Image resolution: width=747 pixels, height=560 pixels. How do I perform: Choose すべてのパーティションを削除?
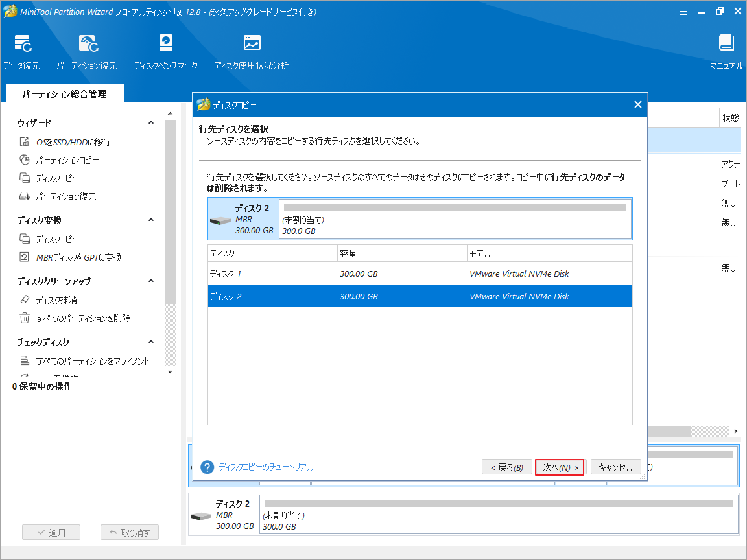pos(84,318)
